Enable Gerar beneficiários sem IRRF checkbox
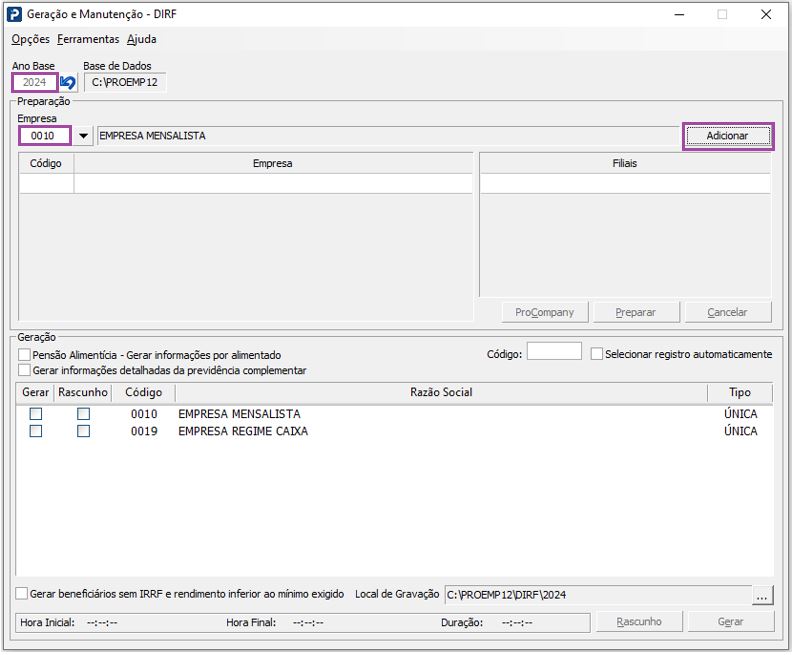 [x=23, y=594]
